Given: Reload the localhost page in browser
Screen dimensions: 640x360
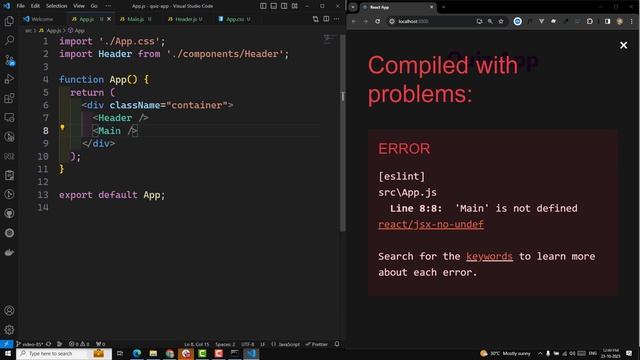Looking at the screenshot, I should click(378, 21).
